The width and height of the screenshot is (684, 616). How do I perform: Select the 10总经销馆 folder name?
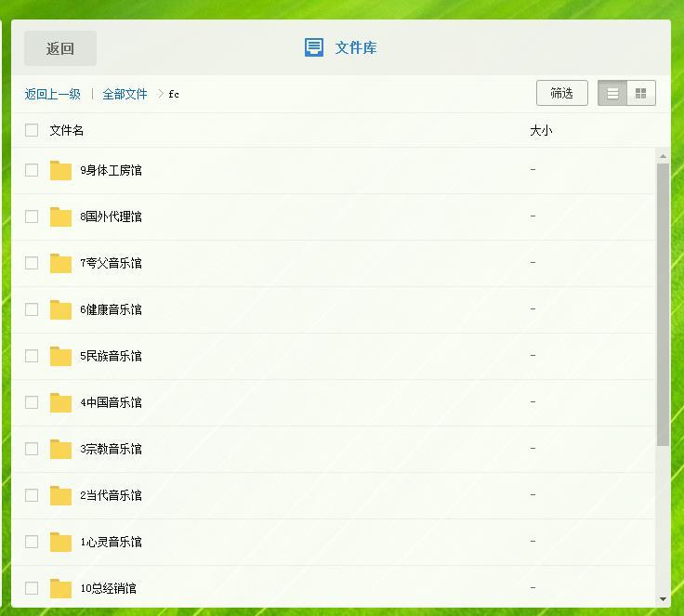108,588
